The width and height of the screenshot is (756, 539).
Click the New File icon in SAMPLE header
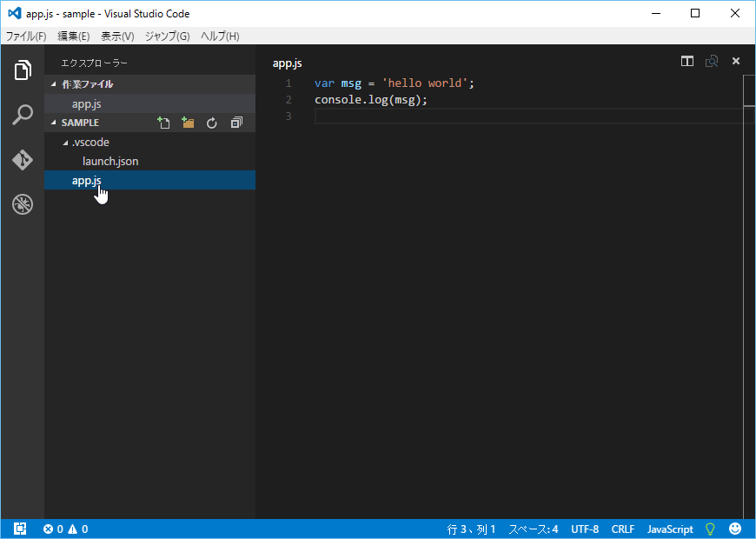pos(163,123)
